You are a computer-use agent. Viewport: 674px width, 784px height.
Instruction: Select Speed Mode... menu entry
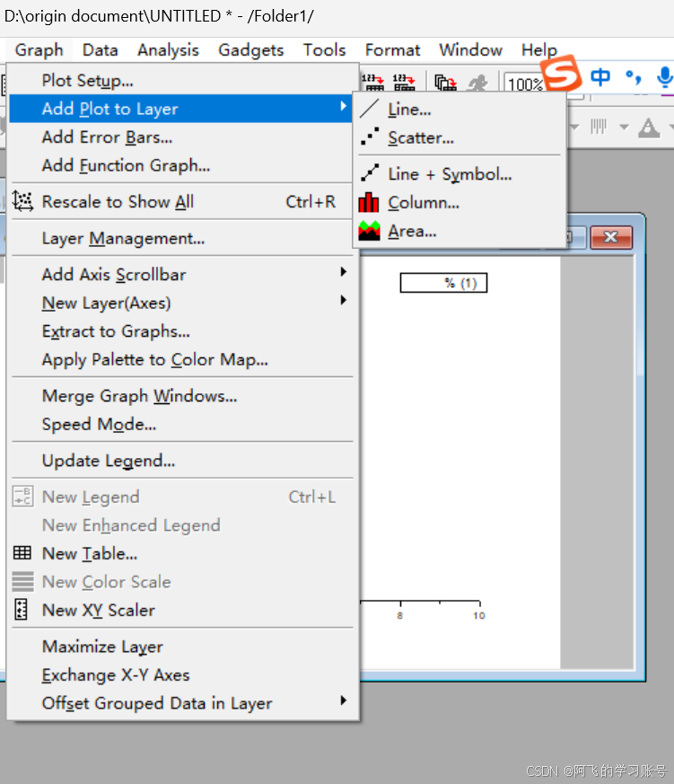click(180, 425)
